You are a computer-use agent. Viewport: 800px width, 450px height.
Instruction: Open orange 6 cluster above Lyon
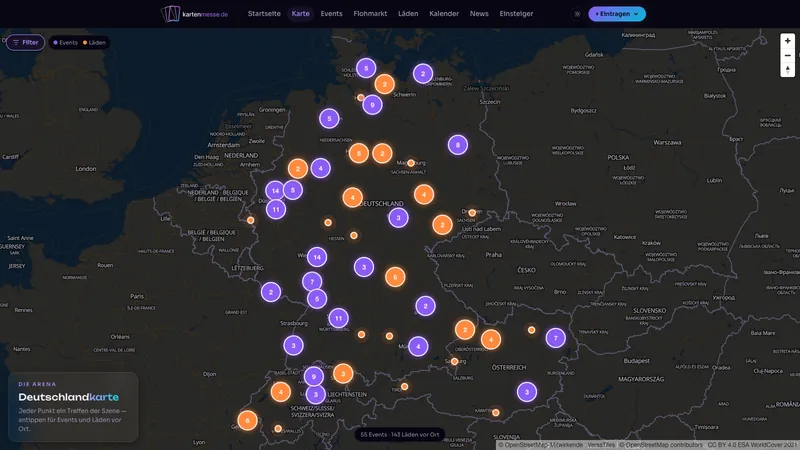247,420
